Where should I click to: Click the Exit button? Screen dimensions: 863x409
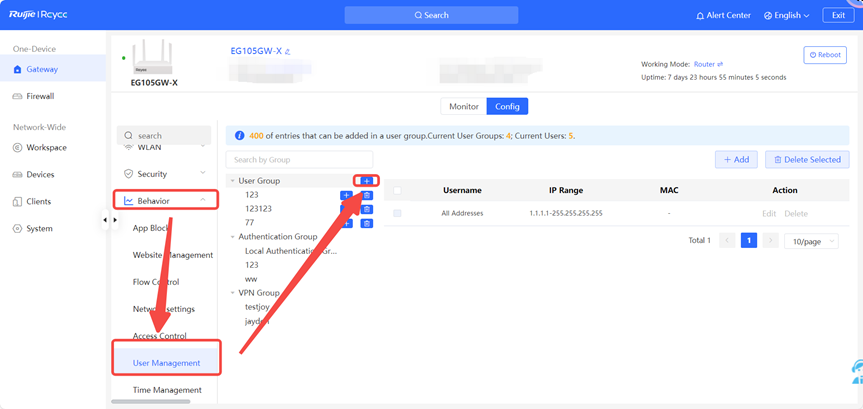[x=838, y=15]
